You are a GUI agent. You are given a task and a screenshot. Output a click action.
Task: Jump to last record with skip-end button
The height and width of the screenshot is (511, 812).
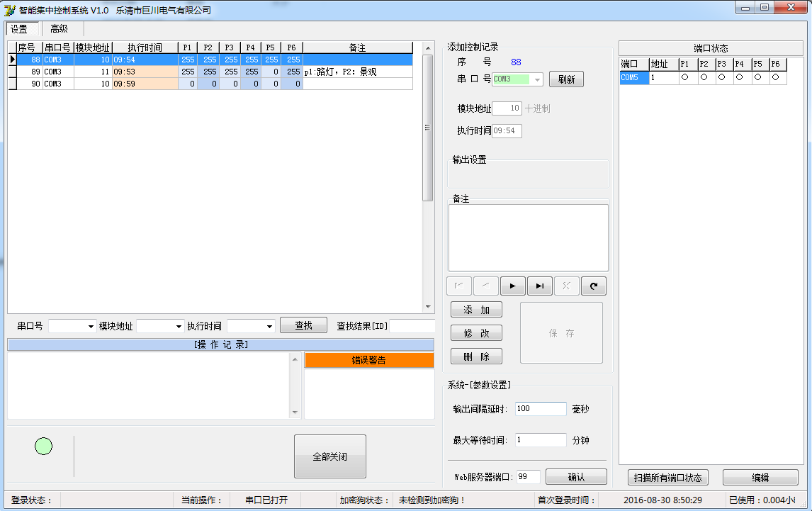[539, 286]
